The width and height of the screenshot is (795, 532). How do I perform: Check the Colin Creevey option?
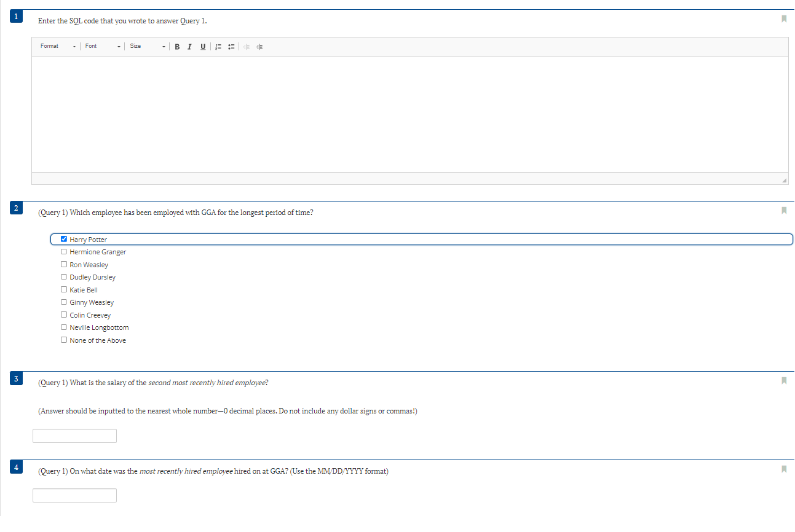[64, 315]
